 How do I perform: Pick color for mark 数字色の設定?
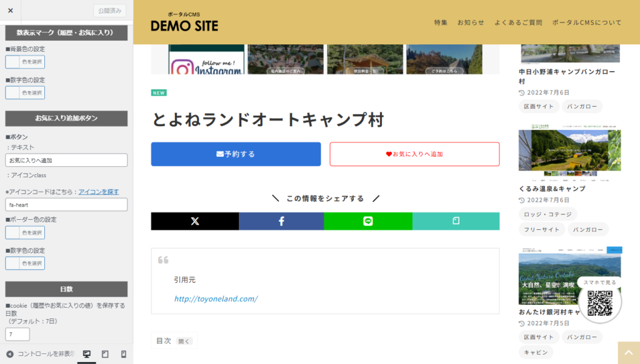25,93
